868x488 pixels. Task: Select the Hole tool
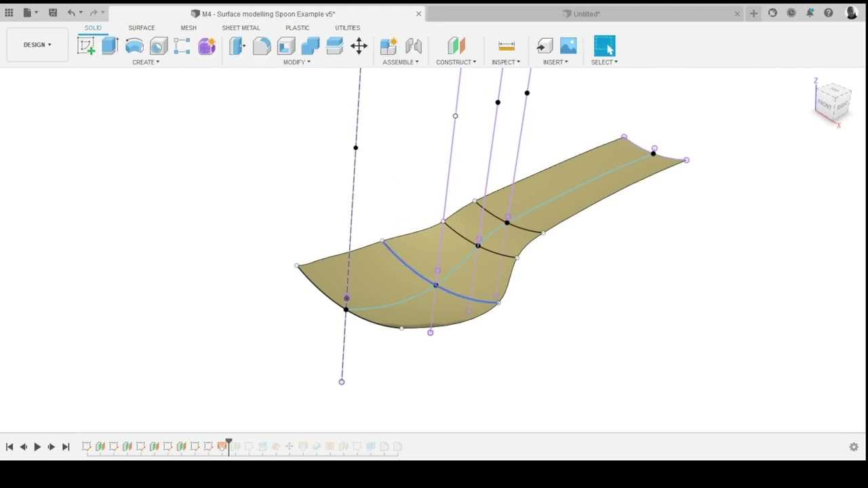[159, 46]
